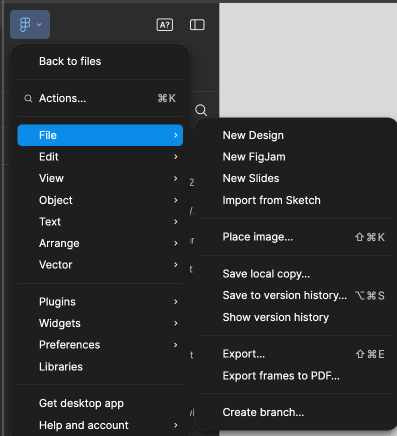Select Export… in File submenu

[296, 354]
